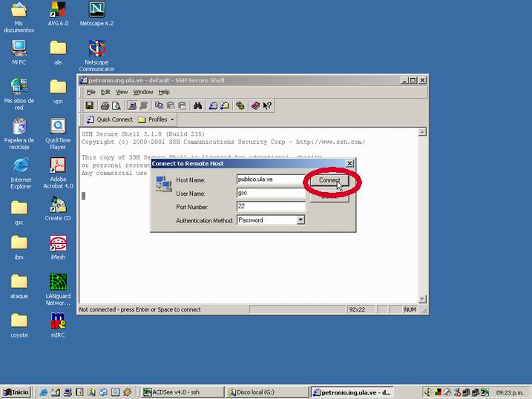Select the vpn folder on desktop
Viewport: 532px width, 399px height.
coord(58,92)
